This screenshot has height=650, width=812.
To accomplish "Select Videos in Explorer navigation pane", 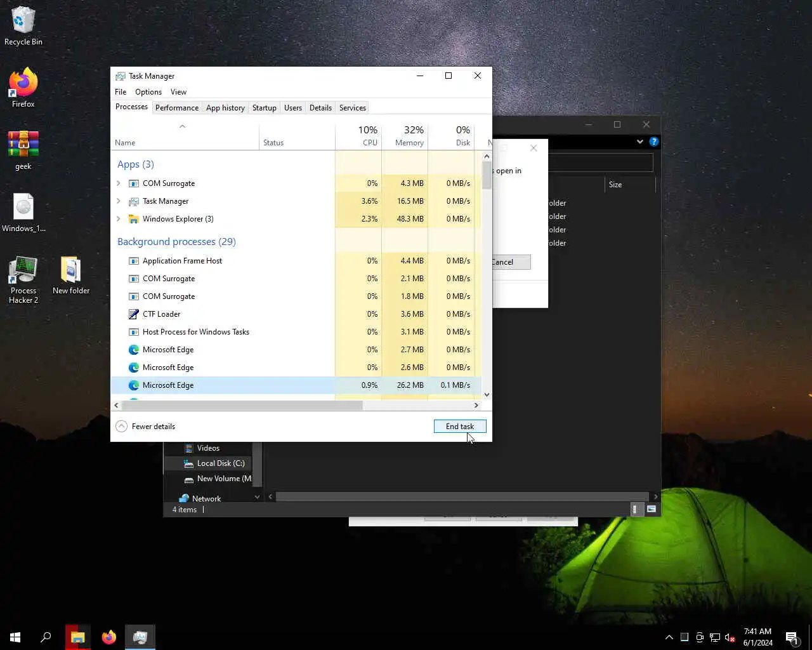I will pyautogui.click(x=208, y=448).
